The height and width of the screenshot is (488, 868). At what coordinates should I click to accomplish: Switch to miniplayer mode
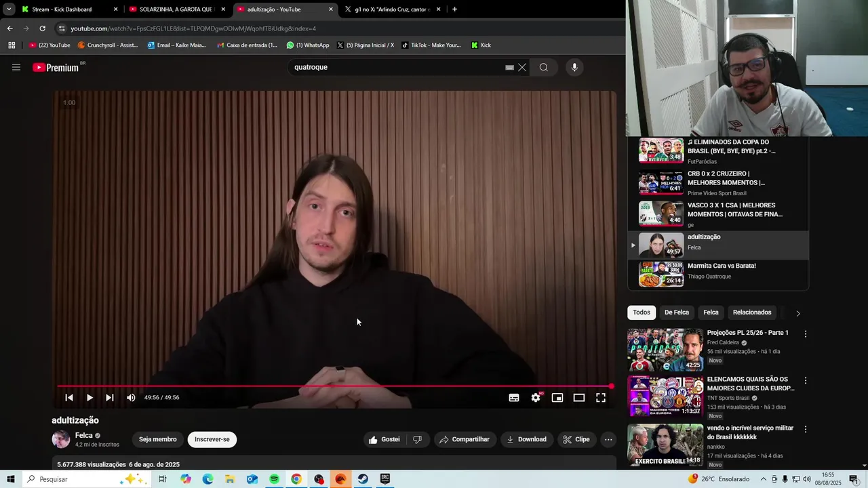pyautogui.click(x=557, y=398)
